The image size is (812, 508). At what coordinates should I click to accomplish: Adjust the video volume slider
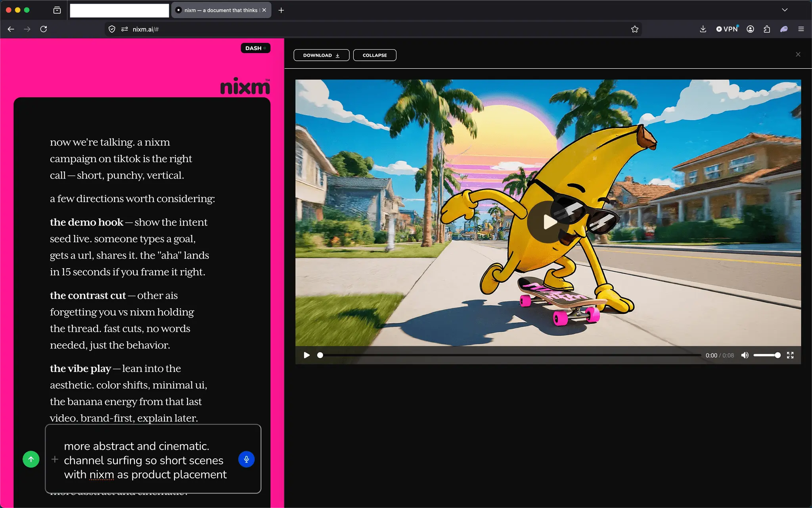(x=767, y=355)
